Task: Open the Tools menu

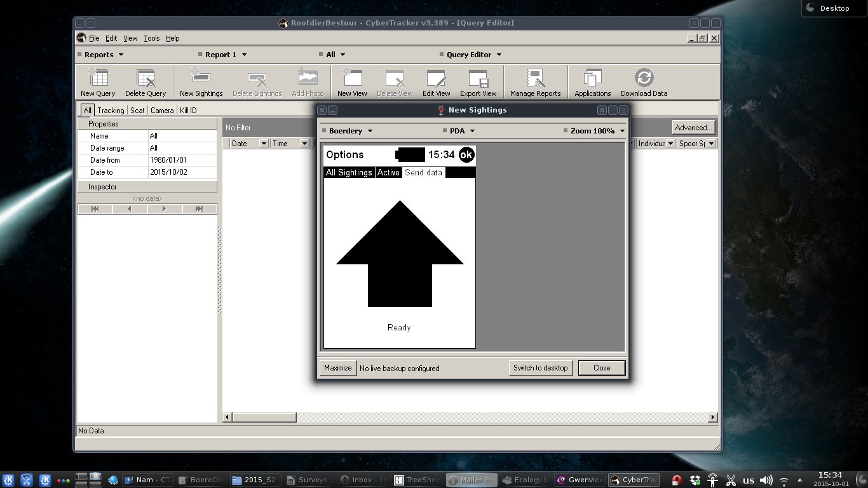Action: point(152,38)
